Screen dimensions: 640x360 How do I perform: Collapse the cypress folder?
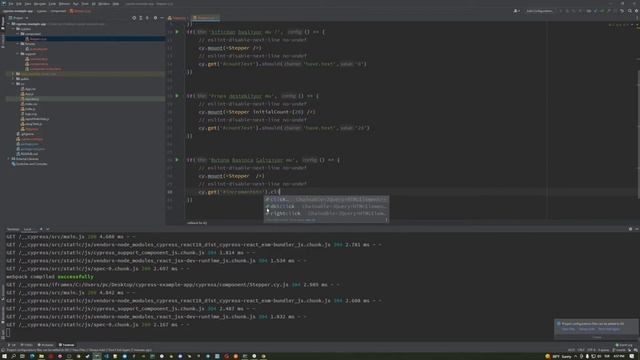[x=13, y=29]
